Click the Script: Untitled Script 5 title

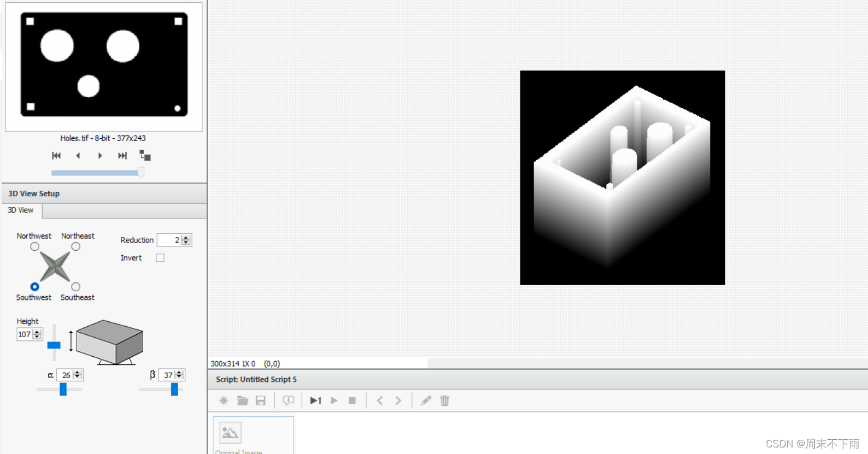click(x=256, y=379)
